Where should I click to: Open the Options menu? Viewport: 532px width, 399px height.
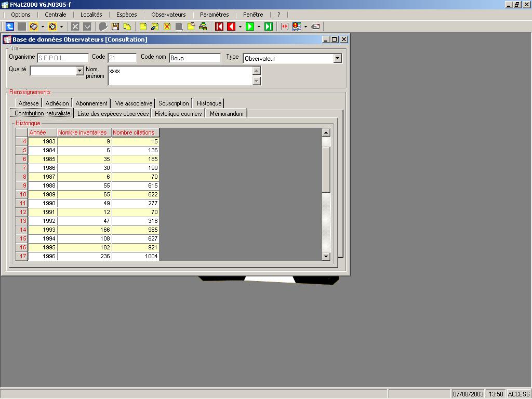pos(21,15)
